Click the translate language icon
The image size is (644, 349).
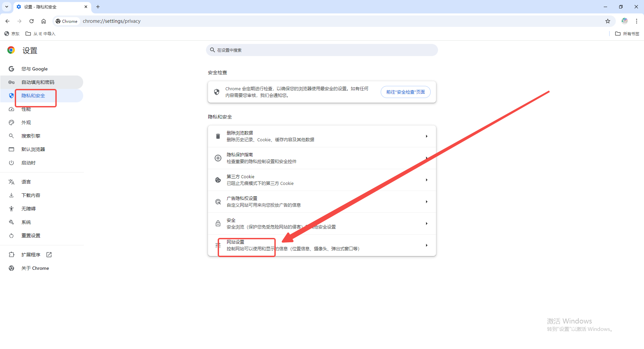tap(11, 182)
